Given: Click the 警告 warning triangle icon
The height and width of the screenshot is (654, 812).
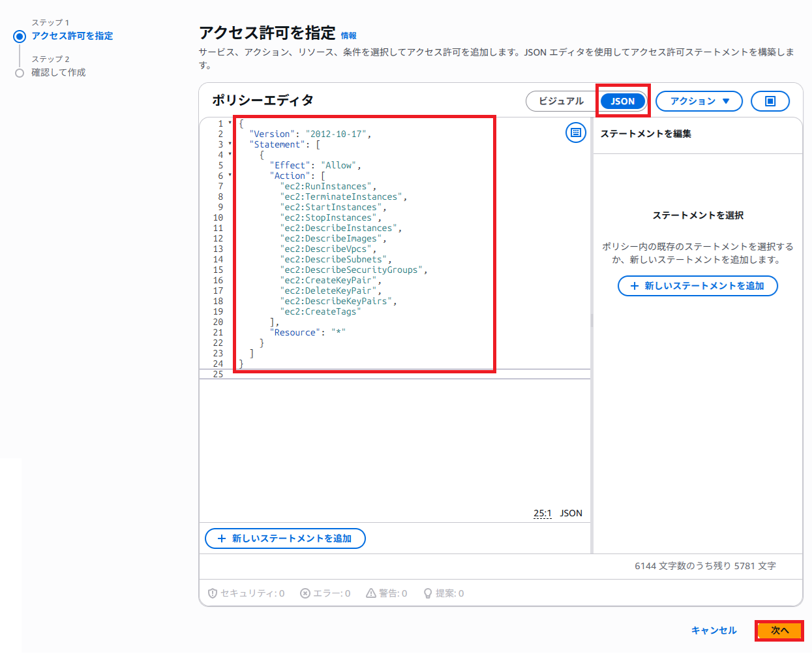Looking at the screenshot, I should pos(371,593).
